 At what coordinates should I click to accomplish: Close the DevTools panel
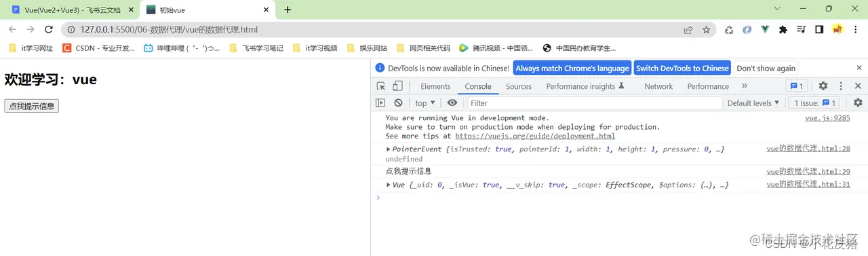click(x=858, y=86)
